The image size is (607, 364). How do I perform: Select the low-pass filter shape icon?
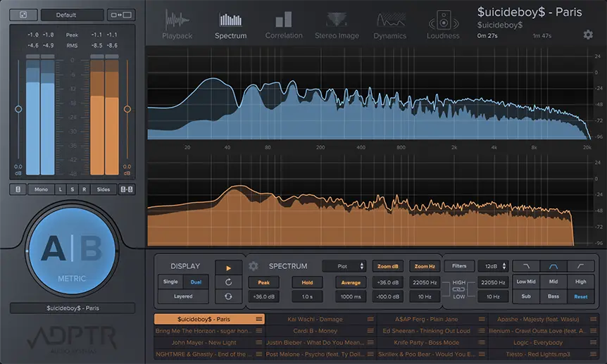(x=526, y=266)
